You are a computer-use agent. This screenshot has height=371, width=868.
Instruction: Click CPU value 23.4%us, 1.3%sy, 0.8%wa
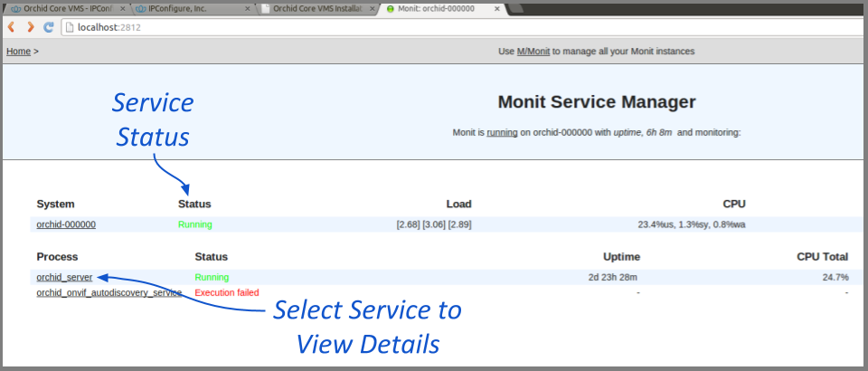pyautogui.click(x=692, y=224)
